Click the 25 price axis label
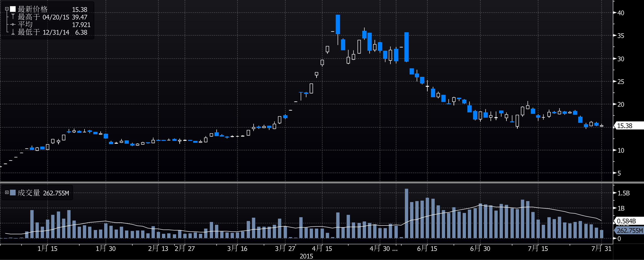The height and width of the screenshot is (260, 644). pyautogui.click(x=621, y=82)
